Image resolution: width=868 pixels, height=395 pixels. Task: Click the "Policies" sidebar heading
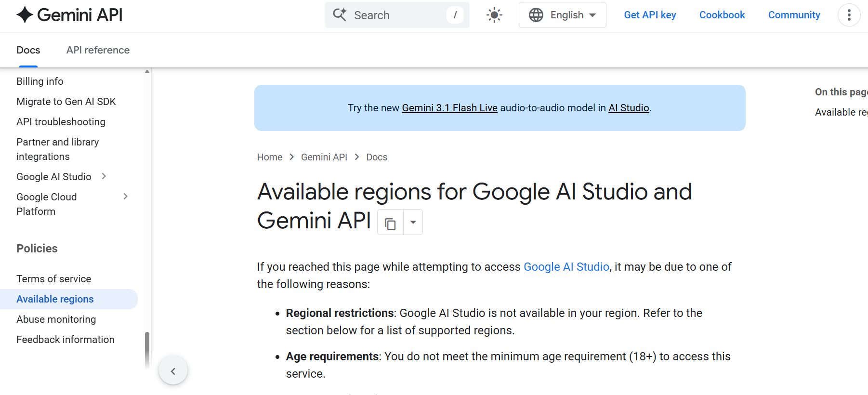[x=37, y=249]
